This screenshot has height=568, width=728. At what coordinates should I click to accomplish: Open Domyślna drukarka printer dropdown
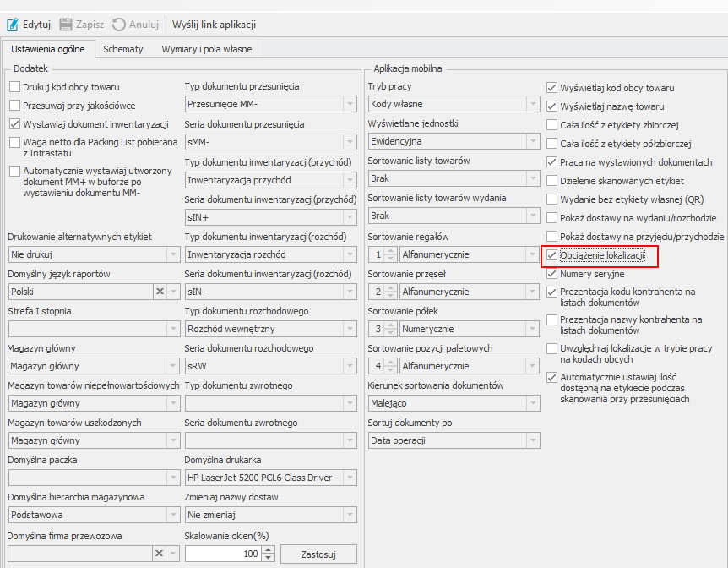(x=349, y=478)
